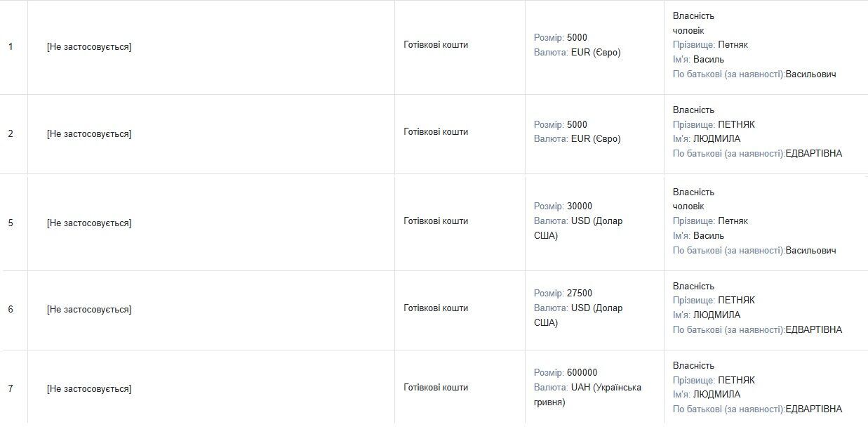Click 'чоловік' label in row 5
This screenshot has height=427, width=868.
pos(688,206)
